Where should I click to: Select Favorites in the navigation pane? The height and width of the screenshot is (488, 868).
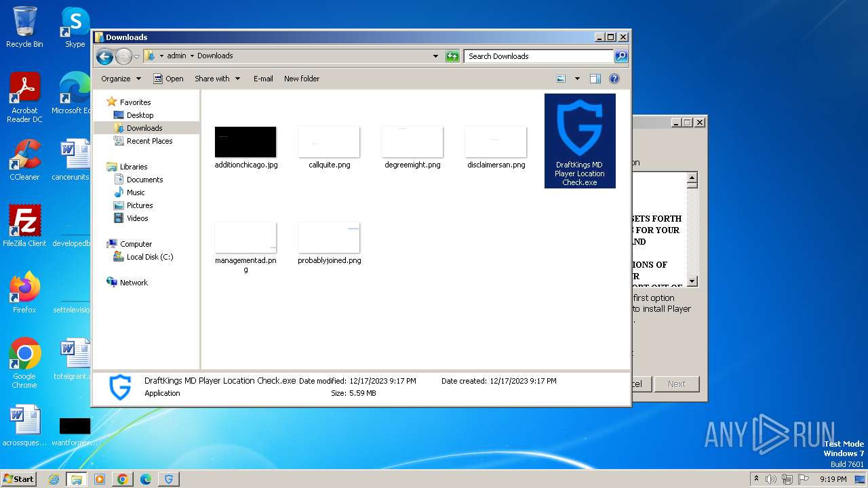click(135, 102)
